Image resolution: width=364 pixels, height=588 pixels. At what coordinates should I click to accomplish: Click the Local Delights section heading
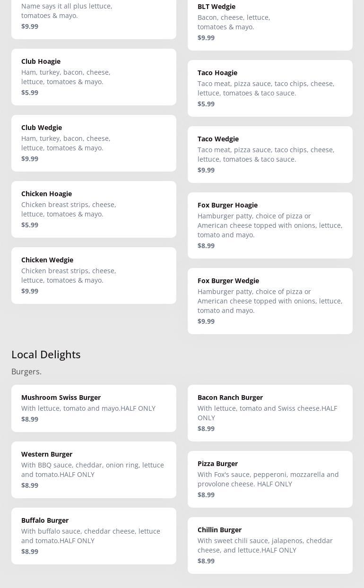click(x=46, y=355)
